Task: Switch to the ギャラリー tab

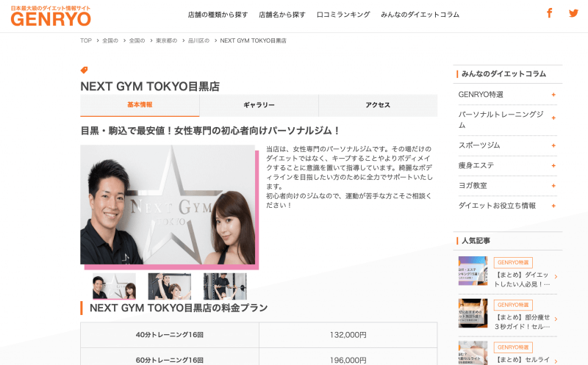Action: coord(259,105)
